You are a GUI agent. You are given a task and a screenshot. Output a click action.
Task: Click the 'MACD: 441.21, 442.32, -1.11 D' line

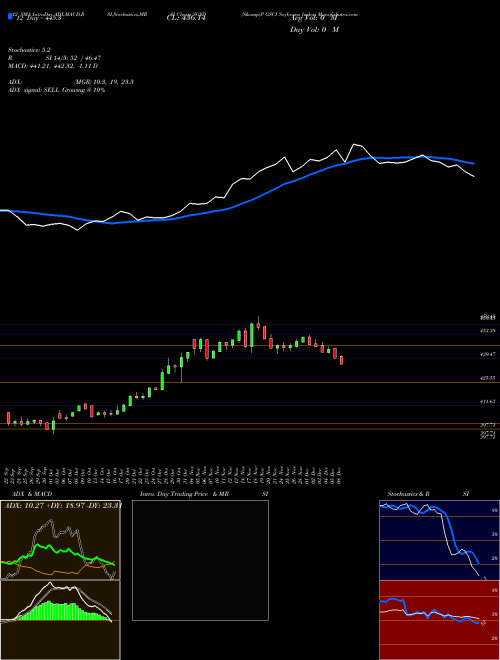tap(53, 66)
